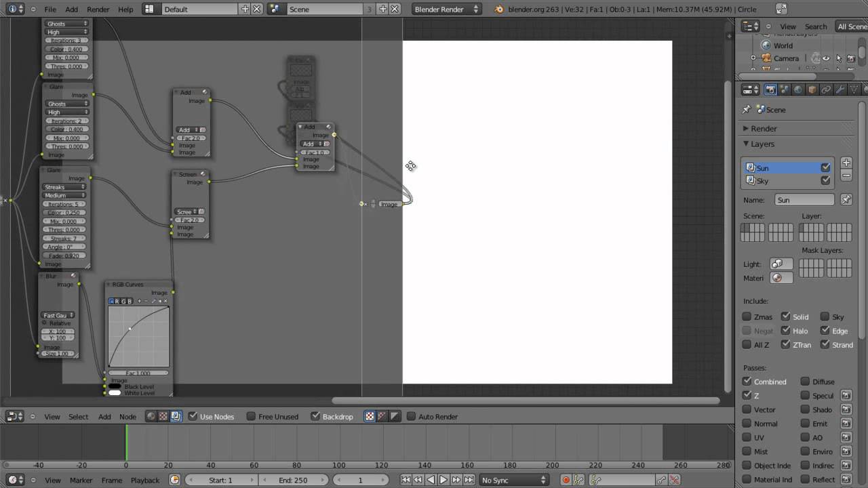Screen dimensions: 868x488
Task: Uncheck the Sun render layer checkbox
Action: pyautogui.click(x=825, y=167)
